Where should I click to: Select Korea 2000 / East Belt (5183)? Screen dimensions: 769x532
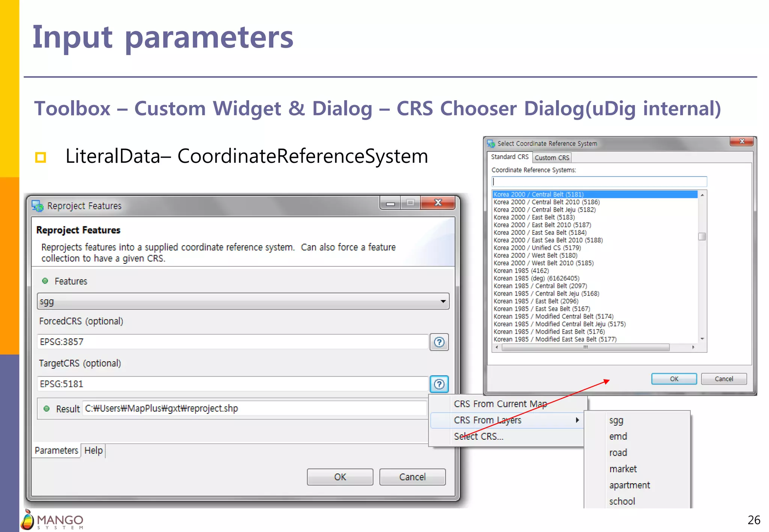534,217
